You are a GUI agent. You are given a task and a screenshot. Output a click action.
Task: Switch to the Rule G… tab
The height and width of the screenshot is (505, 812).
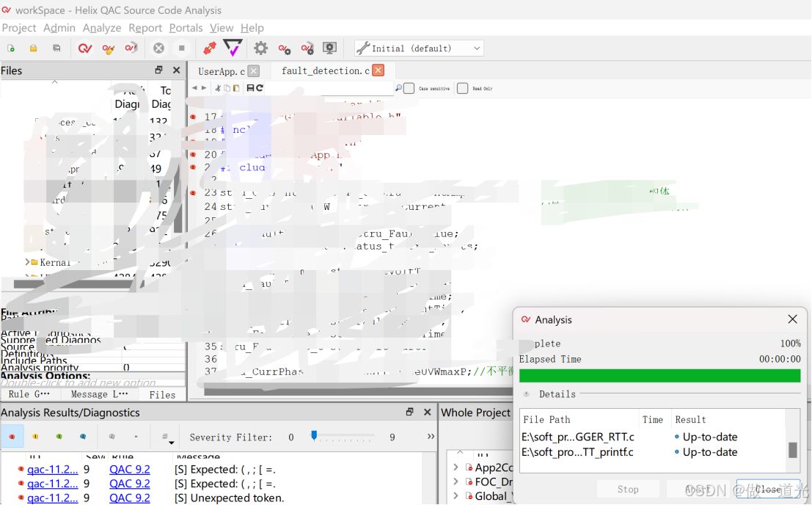coord(29,394)
